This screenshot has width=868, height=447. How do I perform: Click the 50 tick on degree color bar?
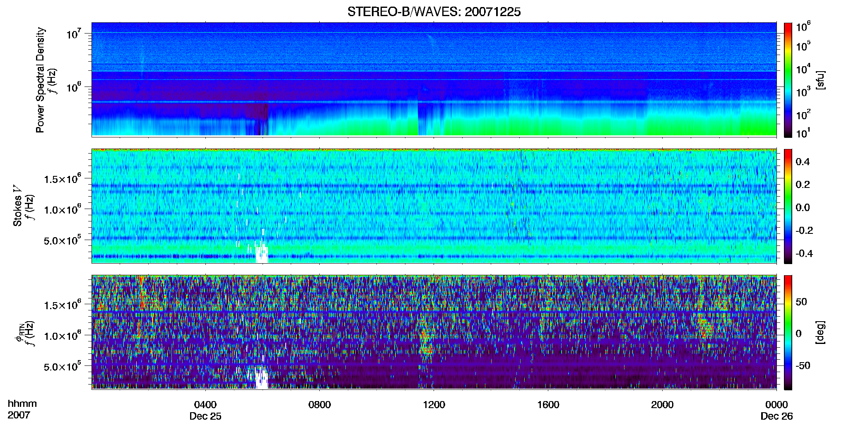click(801, 302)
